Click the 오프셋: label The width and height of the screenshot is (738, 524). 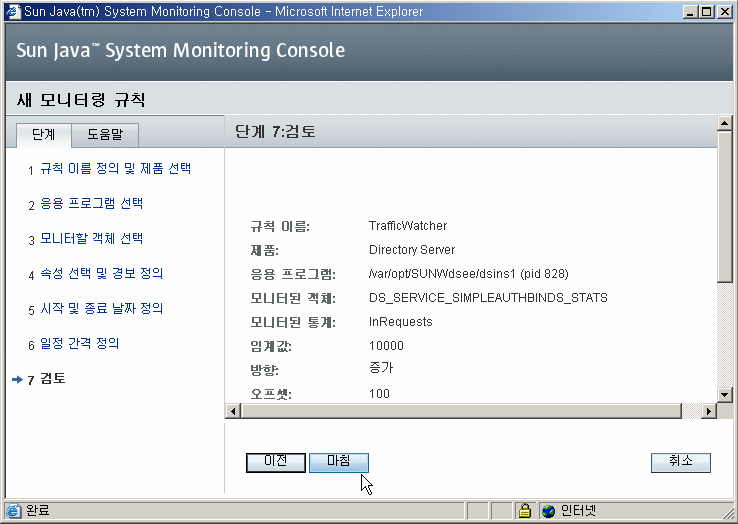(271, 395)
